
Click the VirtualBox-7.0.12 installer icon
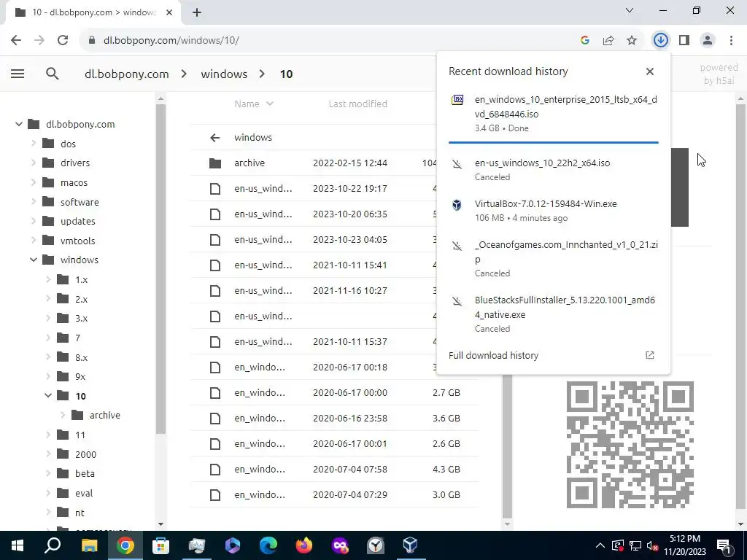[x=457, y=204]
